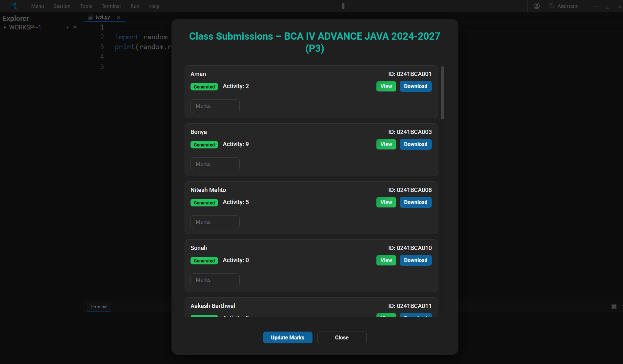This screenshot has width=623, height=364.
Task: Click the file icon on the test.py tab
Action: (x=90, y=17)
